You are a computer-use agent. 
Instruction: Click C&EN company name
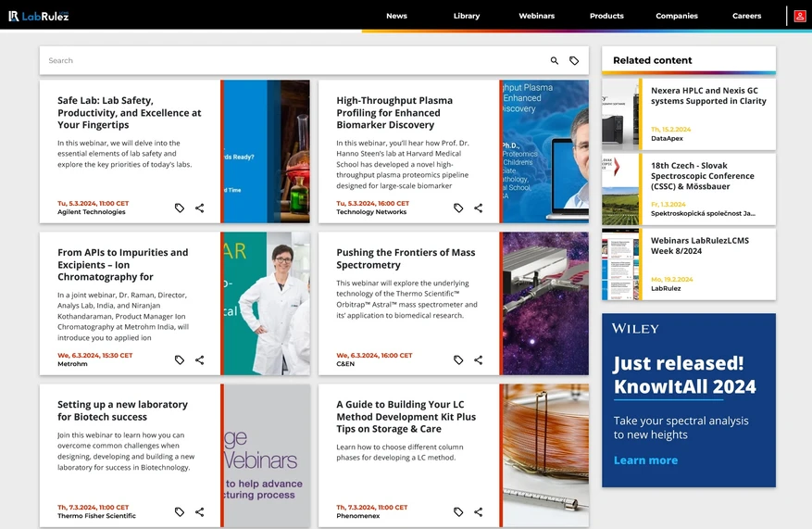pyautogui.click(x=345, y=364)
